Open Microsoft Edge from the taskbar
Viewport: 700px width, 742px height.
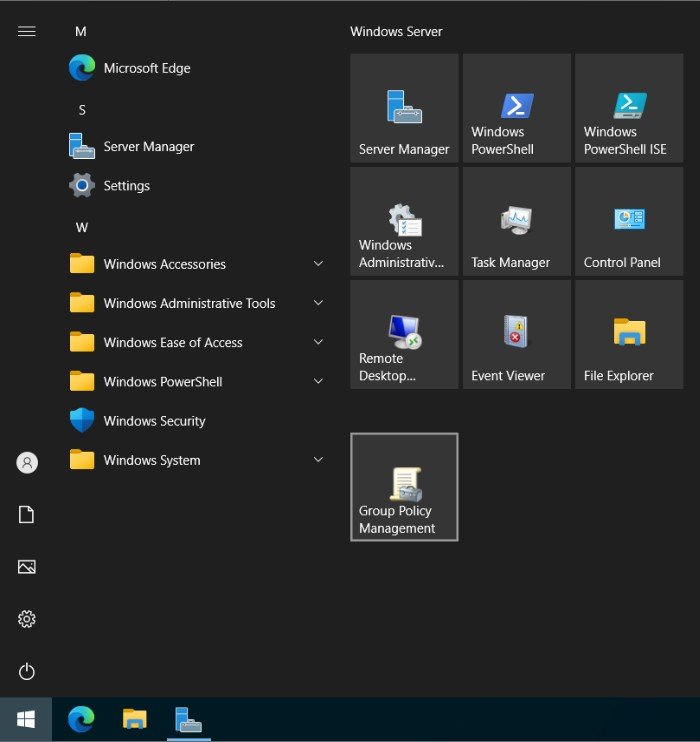click(81, 719)
